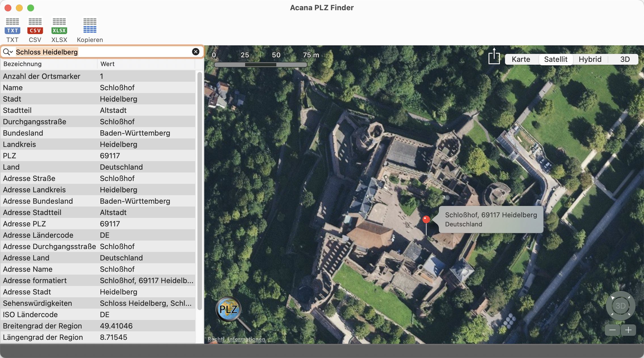Screen dimensions: 644x358
Task: Maximize window with green button
Action: click(31, 8)
